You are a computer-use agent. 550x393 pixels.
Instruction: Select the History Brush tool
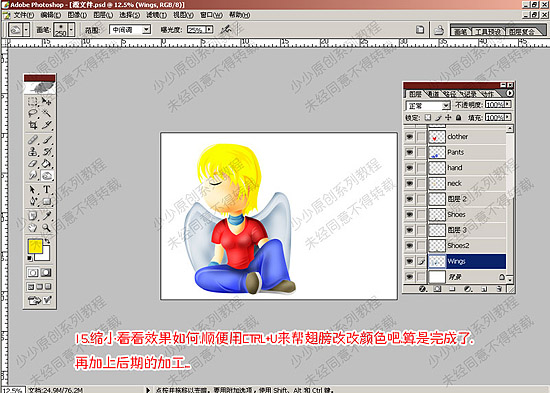(47, 152)
